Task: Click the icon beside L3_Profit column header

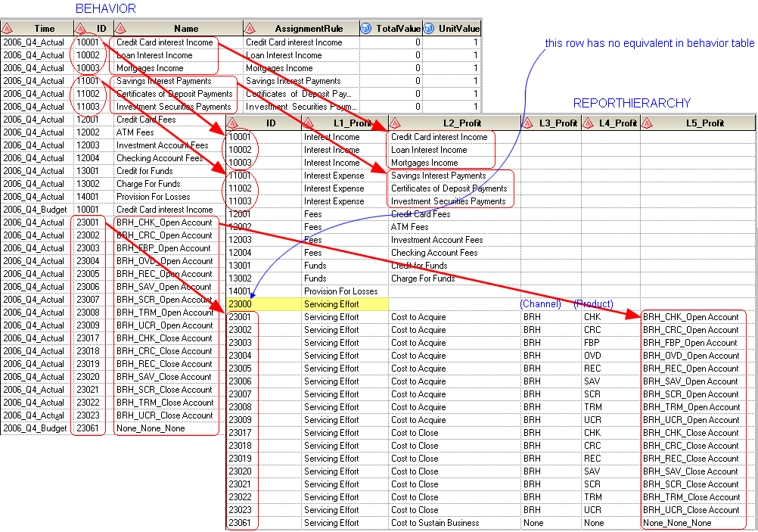Action: 528,123
